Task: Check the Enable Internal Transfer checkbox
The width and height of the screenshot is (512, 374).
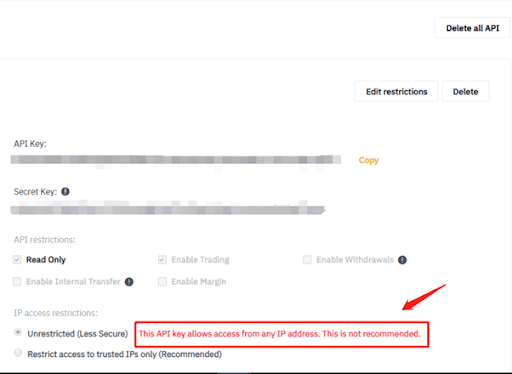Action: point(17,282)
